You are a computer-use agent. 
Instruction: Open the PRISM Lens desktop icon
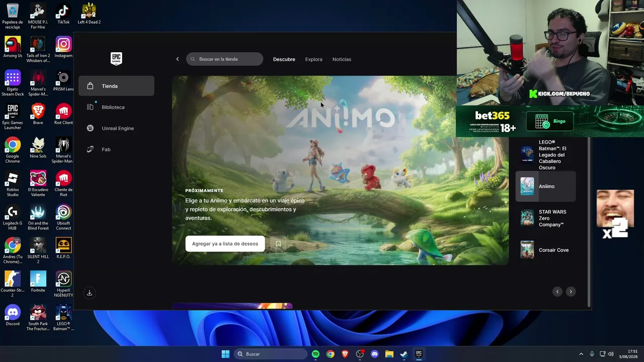point(63,81)
